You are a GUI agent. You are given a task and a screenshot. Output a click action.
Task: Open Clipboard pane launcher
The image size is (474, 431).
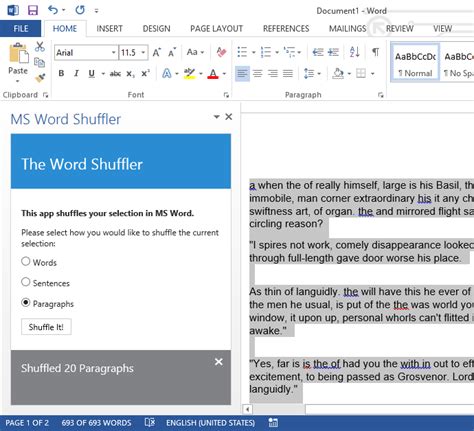pos(46,95)
